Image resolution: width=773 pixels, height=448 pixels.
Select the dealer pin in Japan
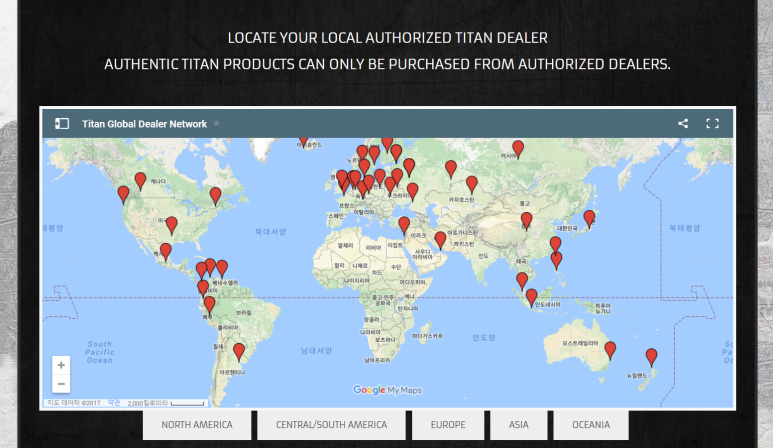[589, 219]
